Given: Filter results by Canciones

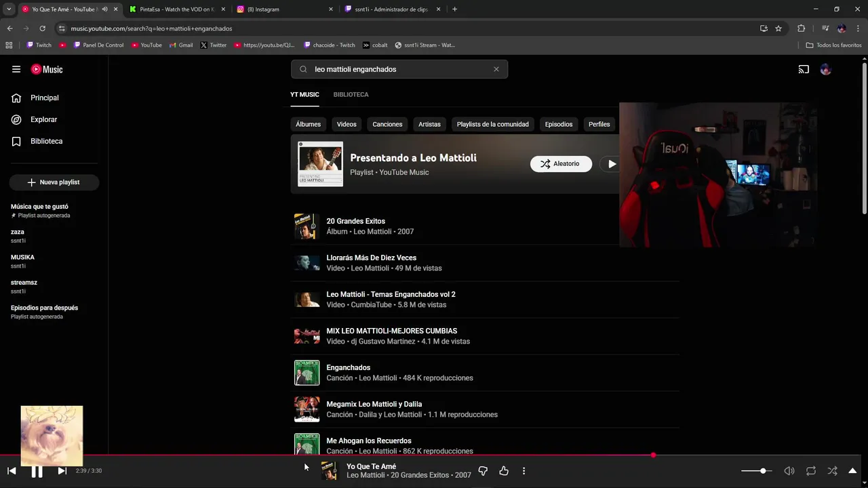Looking at the screenshot, I should 387,124.
